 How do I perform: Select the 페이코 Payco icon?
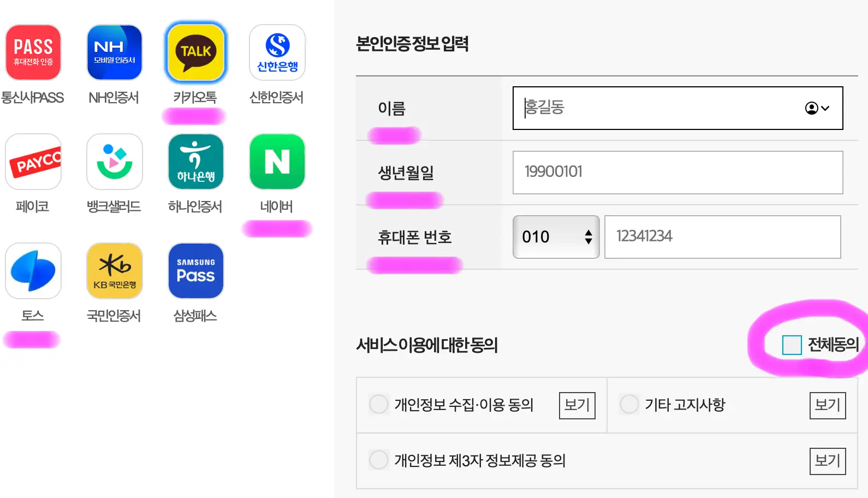pos(33,162)
